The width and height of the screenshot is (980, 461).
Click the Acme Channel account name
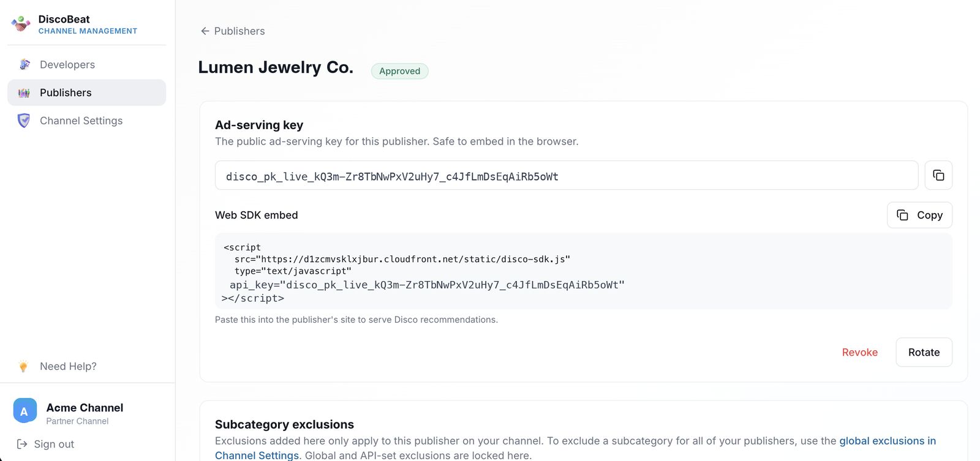point(85,408)
